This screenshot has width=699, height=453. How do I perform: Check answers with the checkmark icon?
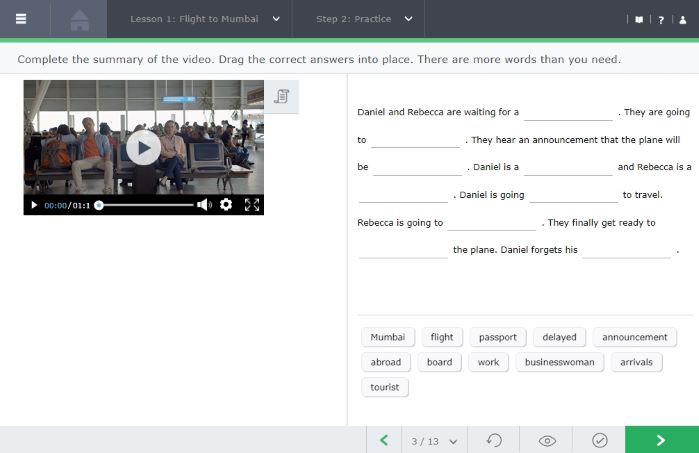point(599,440)
